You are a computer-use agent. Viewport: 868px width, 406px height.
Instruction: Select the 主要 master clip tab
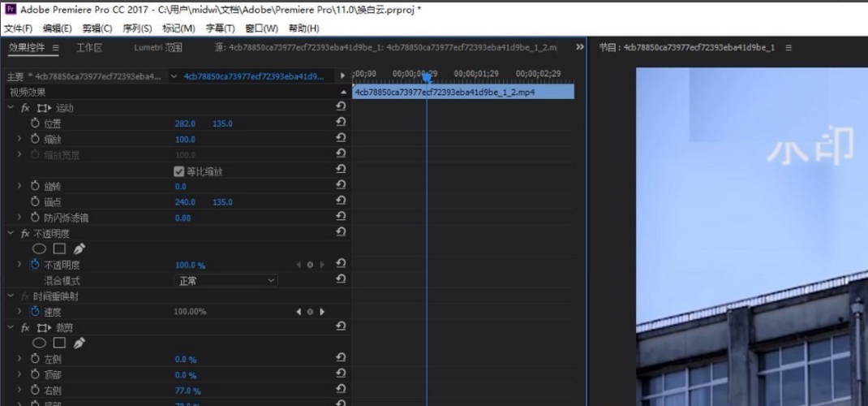tap(85, 76)
